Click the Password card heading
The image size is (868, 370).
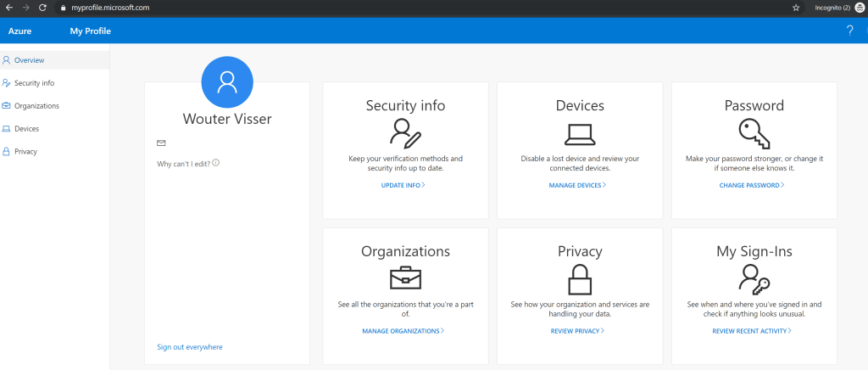[x=754, y=105]
